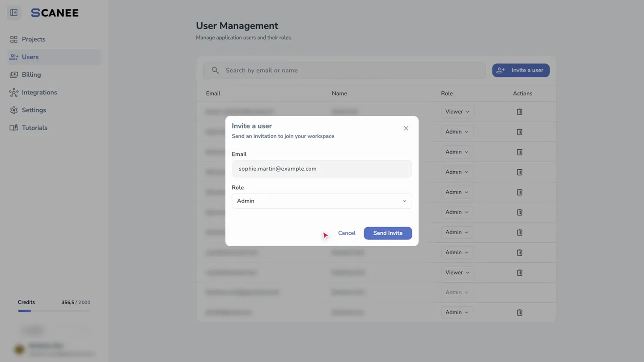Open the Tutorials page
Image resolution: width=644 pixels, height=362 pixels.
click(55, 128)
